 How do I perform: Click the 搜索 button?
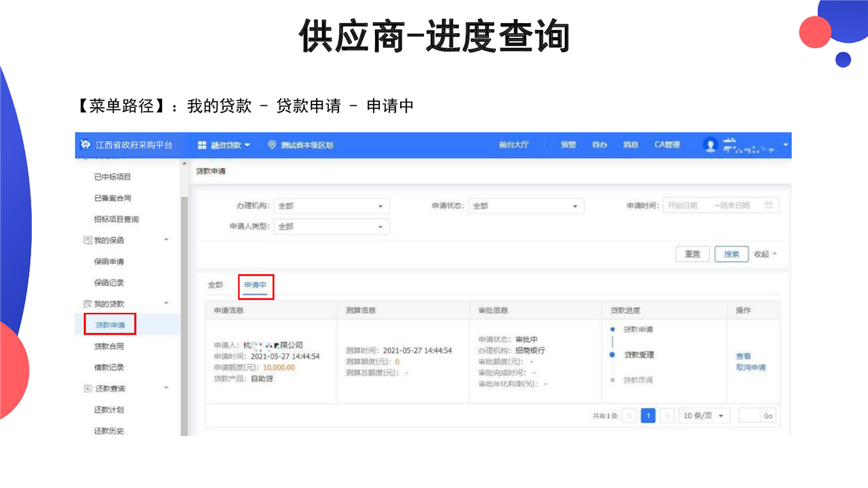731,254
